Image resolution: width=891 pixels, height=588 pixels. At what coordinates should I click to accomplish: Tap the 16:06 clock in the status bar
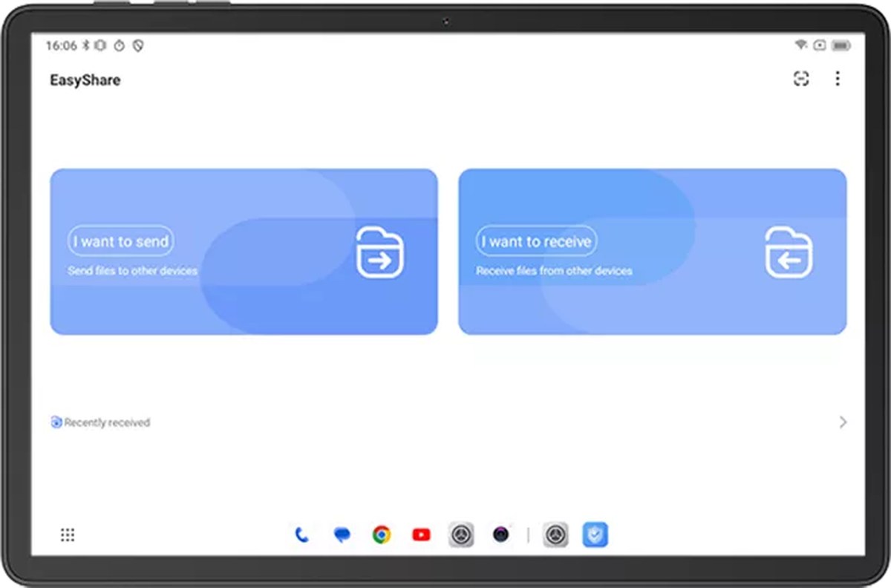click(62, 45)
